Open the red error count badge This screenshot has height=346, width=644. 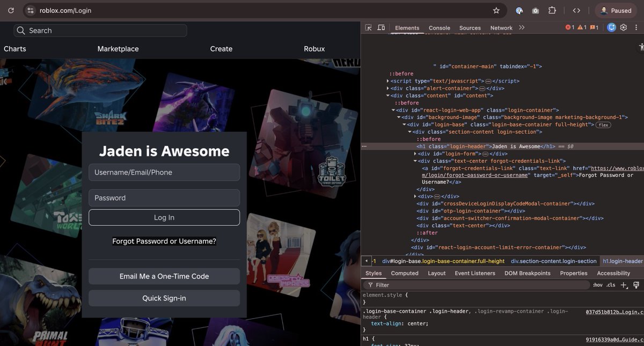coord(570,27)
